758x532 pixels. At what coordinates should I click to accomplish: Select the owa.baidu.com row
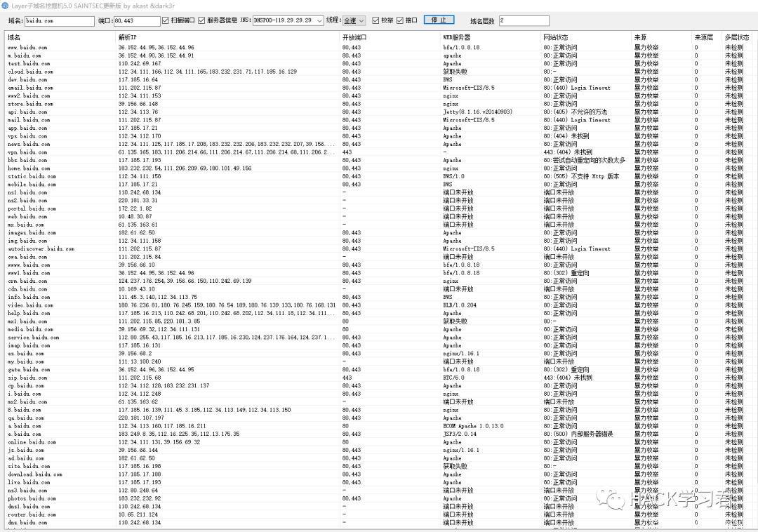pyautogui.click(x=379, y=257)
